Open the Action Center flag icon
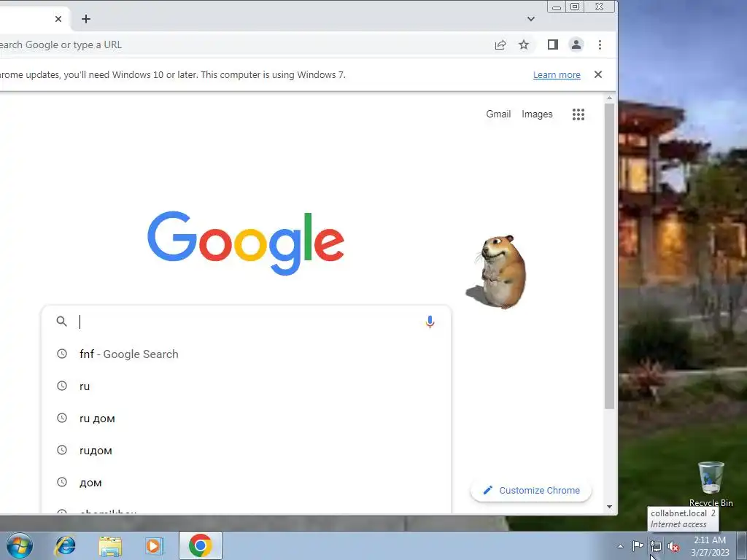 (x=638, y=546)
